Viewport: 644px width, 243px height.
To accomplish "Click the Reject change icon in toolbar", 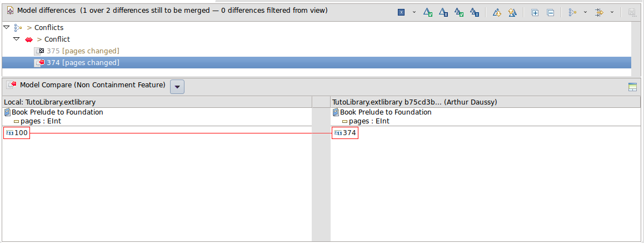I will coord(443,12).
